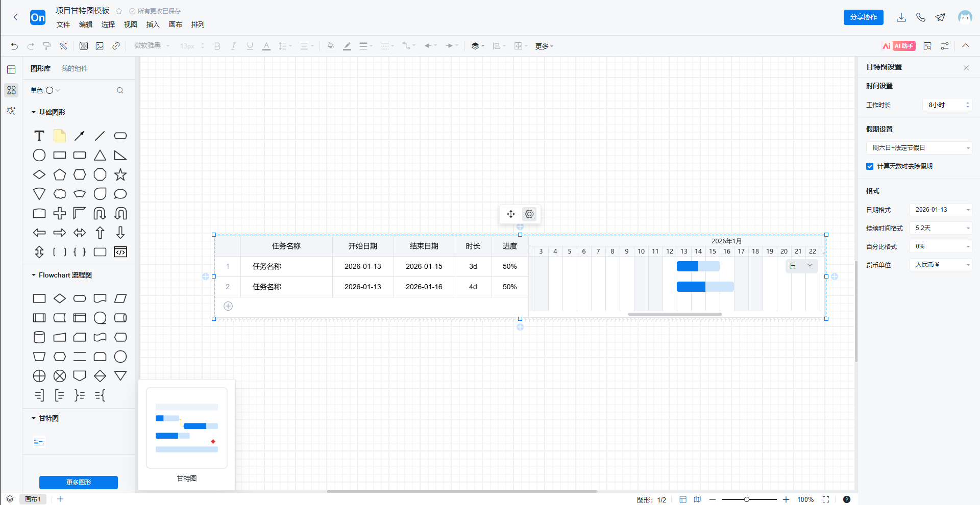Image resolution: width=980 pixels, height=505 pixels.
Task: Collapse the Flowchart 流程图 section
Action: [x=34, y=275]
